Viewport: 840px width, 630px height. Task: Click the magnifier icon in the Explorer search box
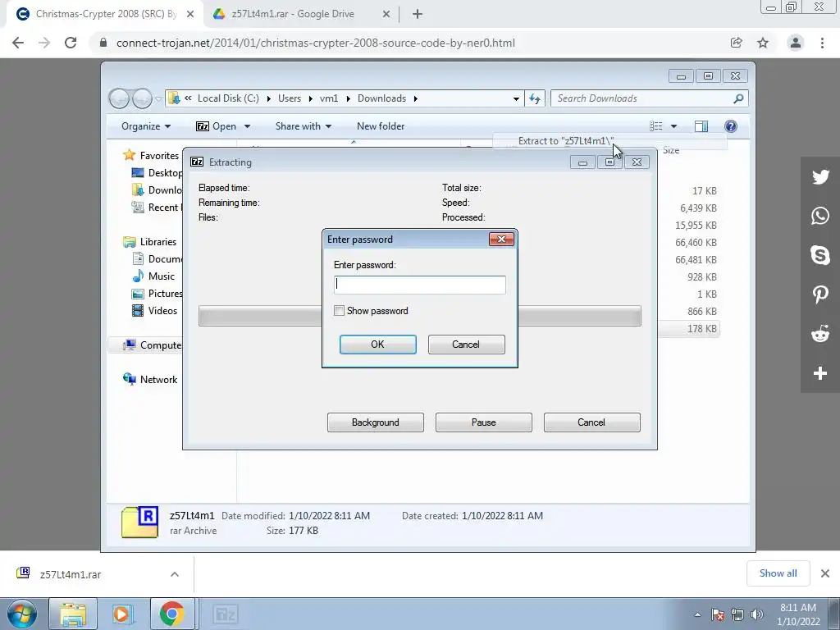pyautogui.click(x=738, y=98)
